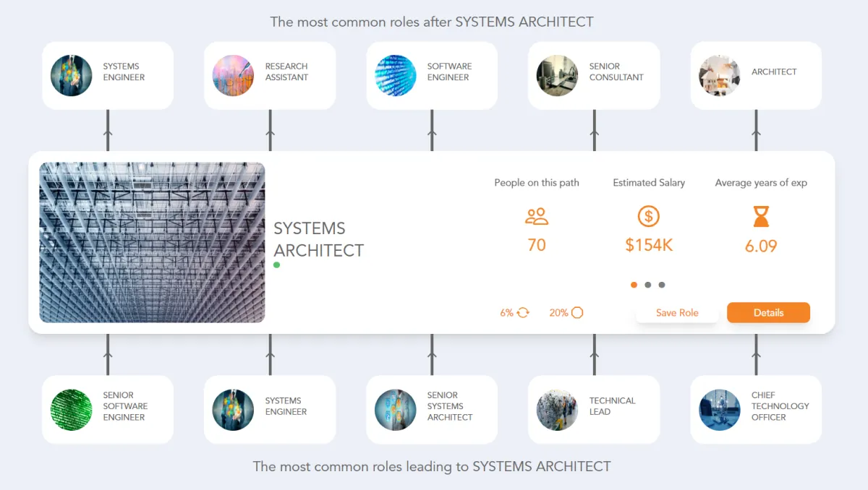Select the first orange pagination dot
The height and width of the screenshot is (490, 868).
click(634, 285)
